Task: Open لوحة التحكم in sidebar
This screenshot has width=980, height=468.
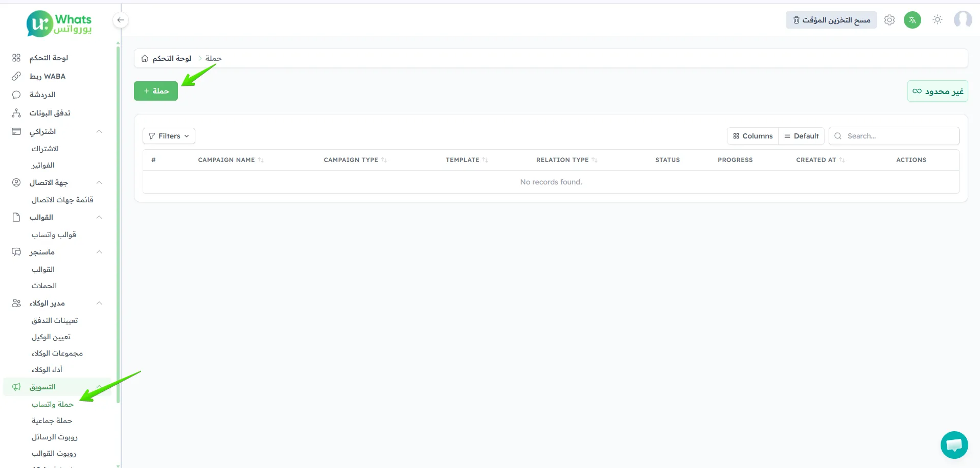Action: (49, 58)
